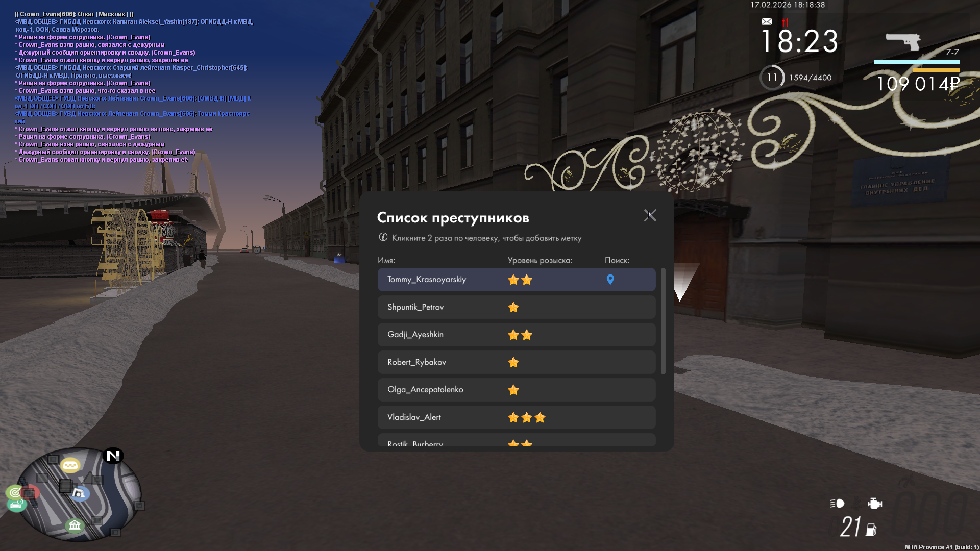The height and width of the screenshot is (551, 980).
Task: Click the north compass marker on minimap
Action: (113, 456)
